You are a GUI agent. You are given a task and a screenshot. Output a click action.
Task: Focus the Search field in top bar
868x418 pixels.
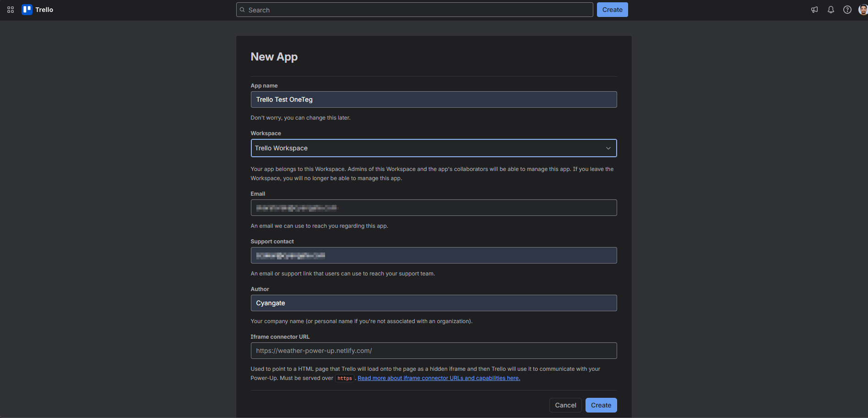coord(415,10)
